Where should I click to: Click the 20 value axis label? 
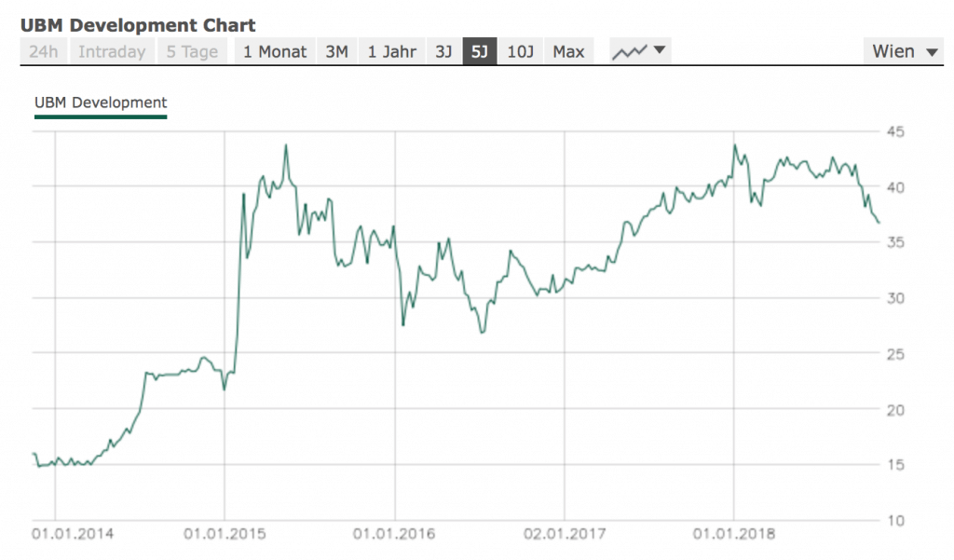coord(895,410)
